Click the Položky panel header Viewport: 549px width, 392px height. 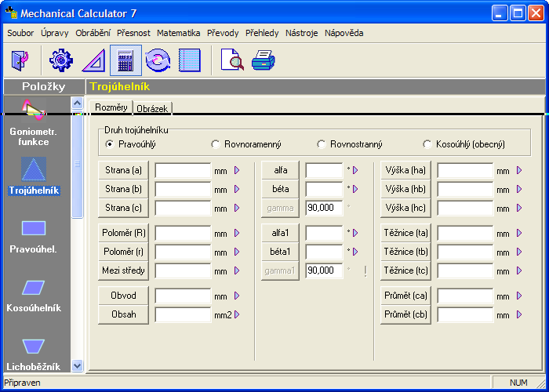[44, 86]
